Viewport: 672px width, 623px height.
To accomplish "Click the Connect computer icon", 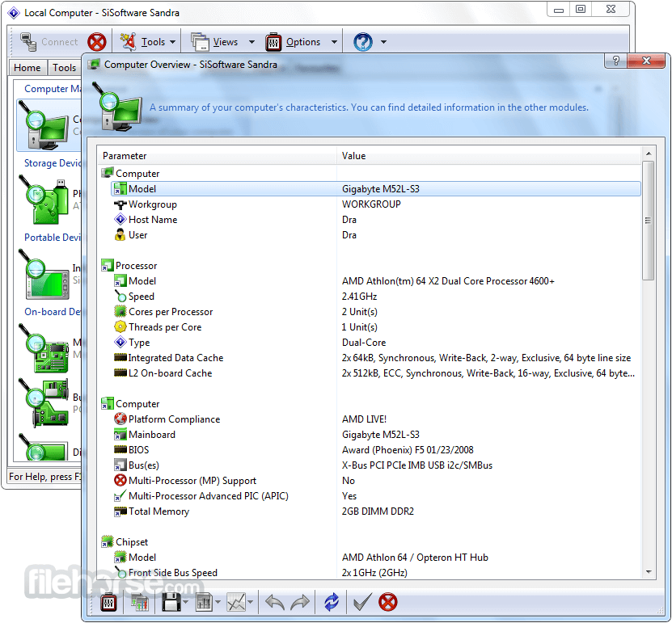I will click(x=28, y=42).
